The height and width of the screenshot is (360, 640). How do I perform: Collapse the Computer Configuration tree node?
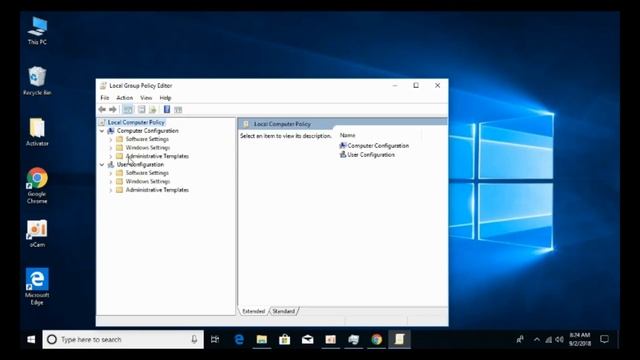point(102,131)
